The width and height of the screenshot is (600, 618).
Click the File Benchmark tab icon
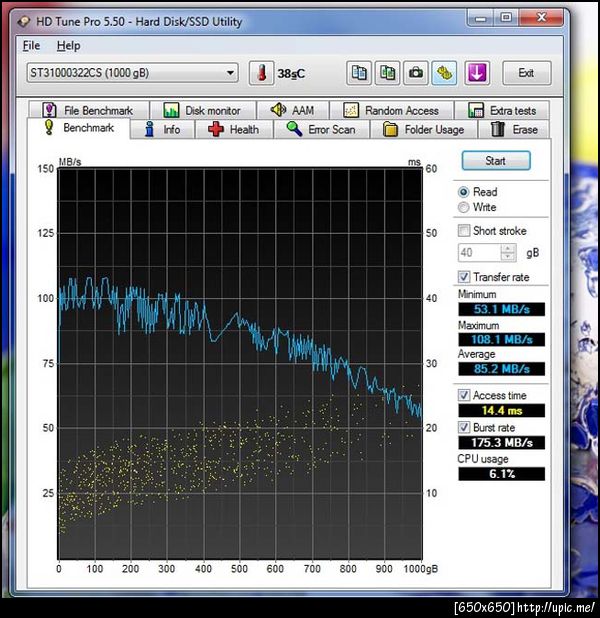pos(49,110)
